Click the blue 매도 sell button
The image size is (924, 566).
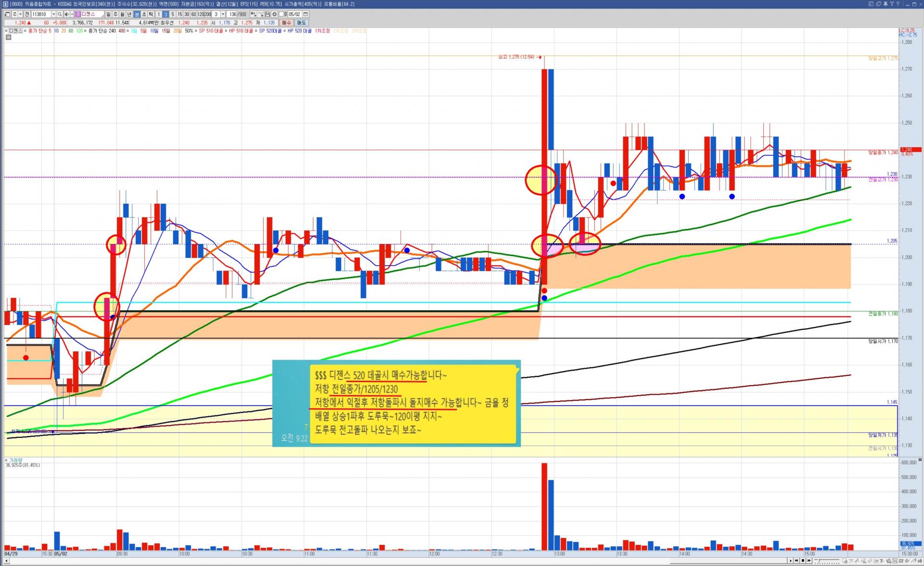[x=301, y=23]
